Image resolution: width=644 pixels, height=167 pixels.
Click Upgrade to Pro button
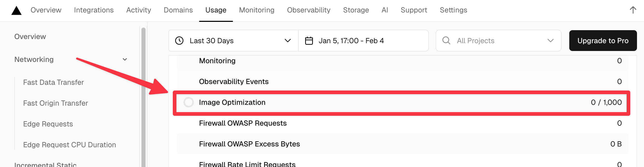pyautogui.click(x=603, y=41)
